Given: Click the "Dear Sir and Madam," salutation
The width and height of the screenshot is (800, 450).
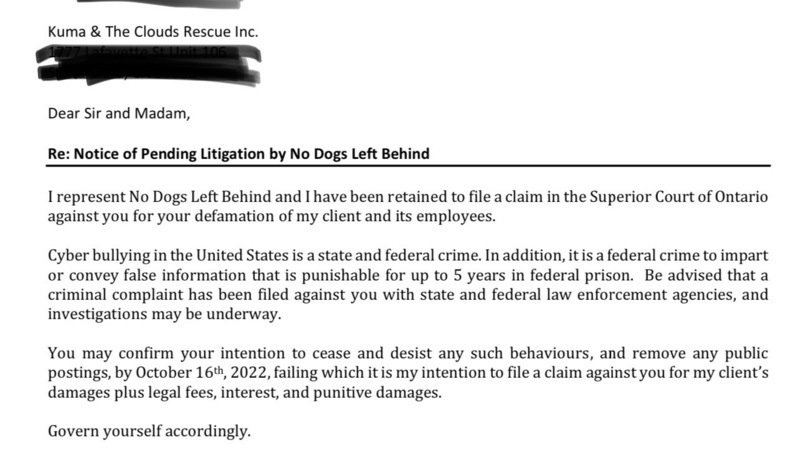Looking at the screenshot, I should click(x=118, y=113).
